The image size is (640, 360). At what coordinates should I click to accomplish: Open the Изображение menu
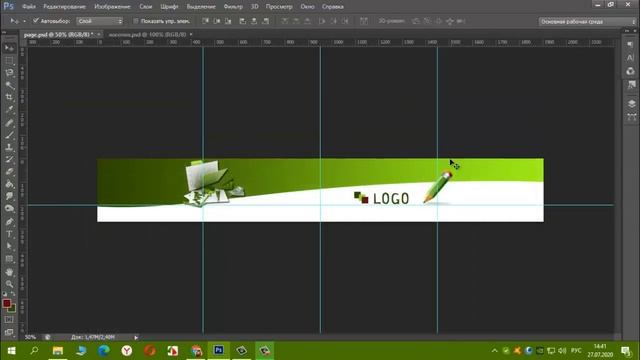click(112, 7)
